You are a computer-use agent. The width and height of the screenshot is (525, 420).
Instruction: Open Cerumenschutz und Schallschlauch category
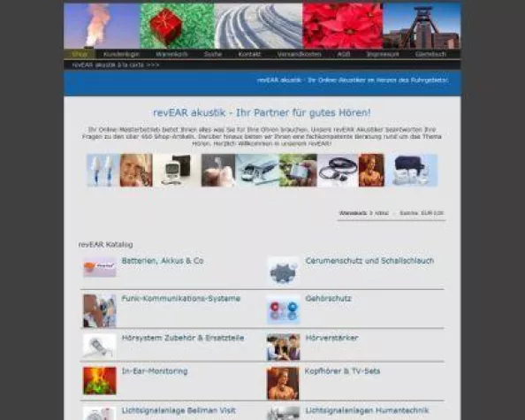369,261
